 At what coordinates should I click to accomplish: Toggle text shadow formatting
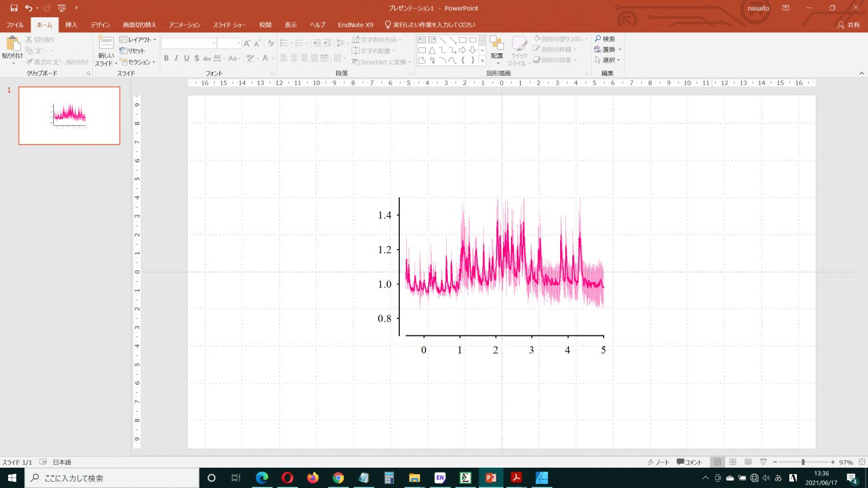[196, 58]
